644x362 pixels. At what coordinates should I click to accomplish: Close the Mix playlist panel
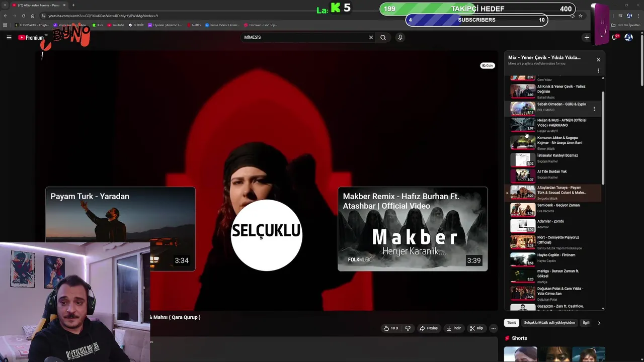pyautogui.click(x=598, y=60)
